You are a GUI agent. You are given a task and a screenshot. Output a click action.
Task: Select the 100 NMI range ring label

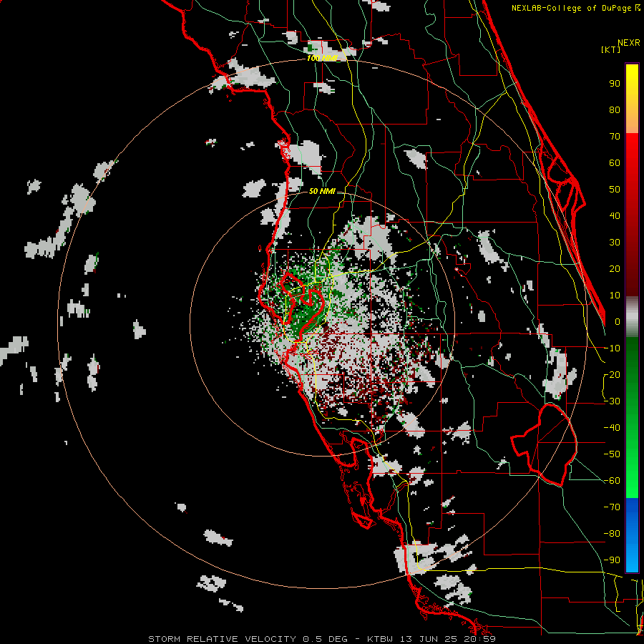[x=322, y=58]
